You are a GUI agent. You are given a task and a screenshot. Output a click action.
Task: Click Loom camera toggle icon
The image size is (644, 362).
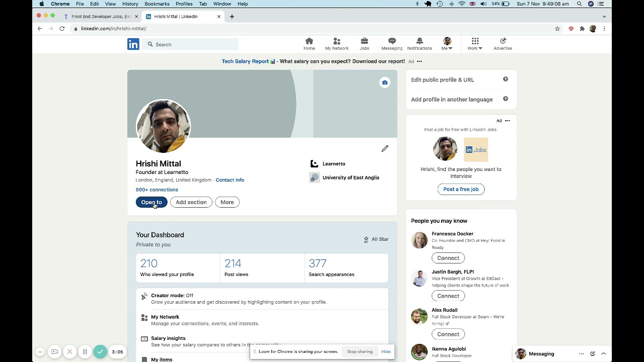(x=55, y=352)
